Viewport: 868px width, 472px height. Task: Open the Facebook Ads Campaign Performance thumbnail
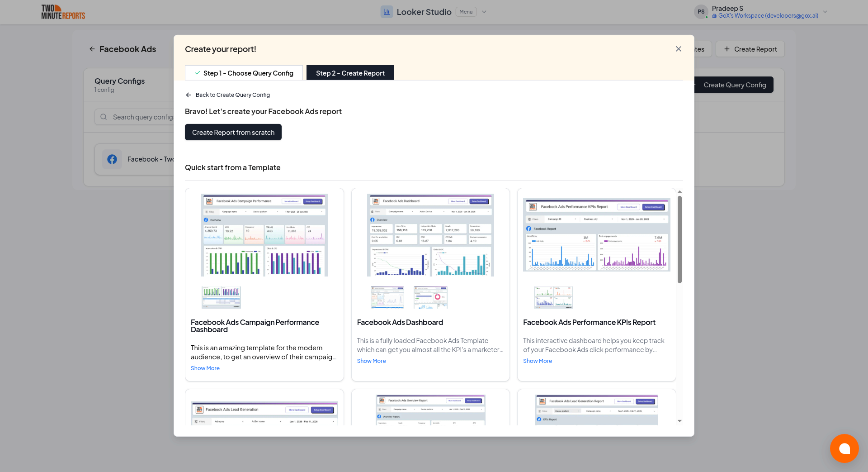(x=264, y=235)
